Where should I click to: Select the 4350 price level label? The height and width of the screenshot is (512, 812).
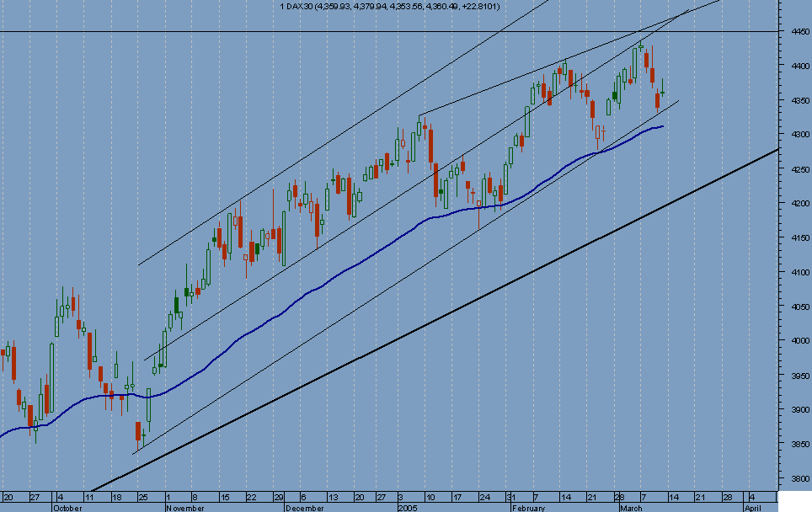pyautogui.click(x=800, y=100)
